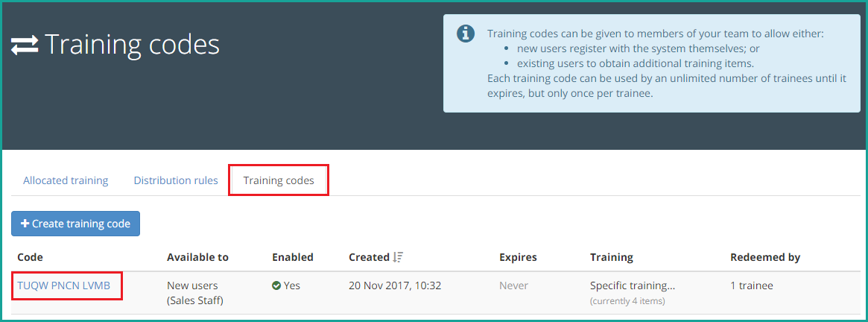The width and height of the screenshot is (868, 322).
Task: Click the 1 trainee redeemed value
Action: point(752,286)
